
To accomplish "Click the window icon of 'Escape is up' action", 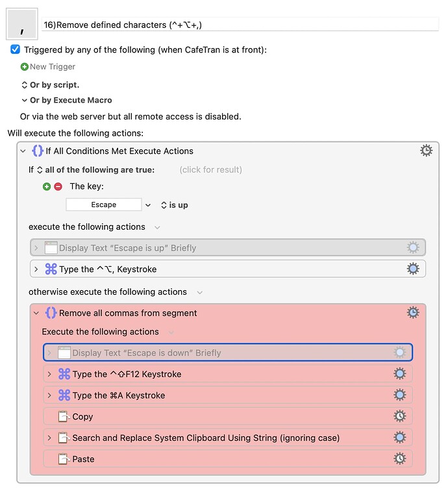I will [x=51, y=248].
